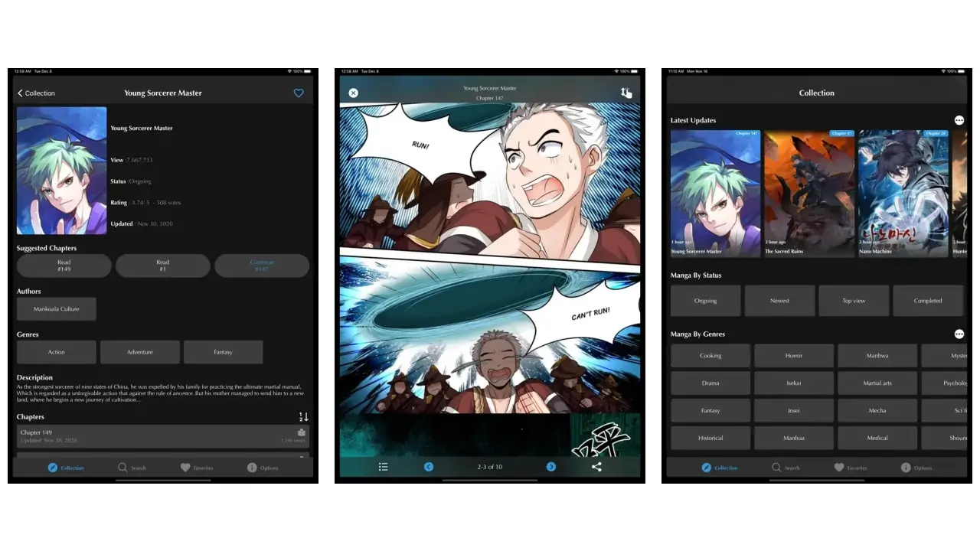
Task: Select the Action genre on detail screen
Action: click(x=57, y=352)
